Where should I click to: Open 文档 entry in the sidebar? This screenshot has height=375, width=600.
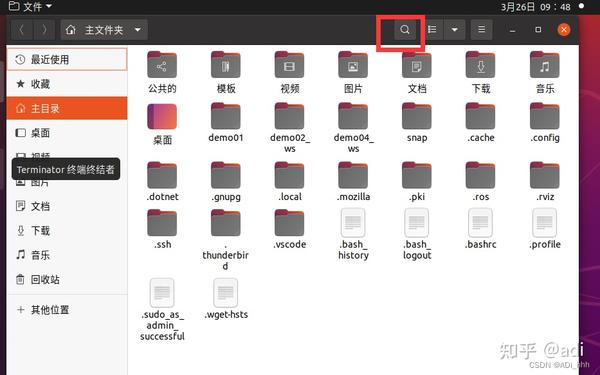point(67,206)
